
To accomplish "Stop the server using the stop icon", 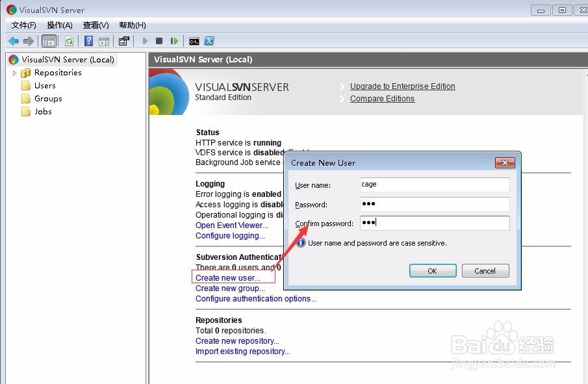I will point(159,40).
